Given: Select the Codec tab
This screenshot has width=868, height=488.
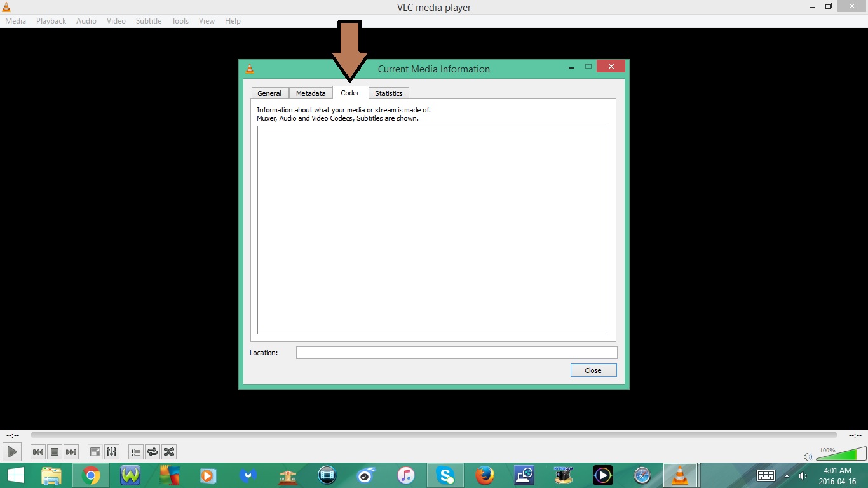Looking at the screenshot, I should click(x=350, y=93).
